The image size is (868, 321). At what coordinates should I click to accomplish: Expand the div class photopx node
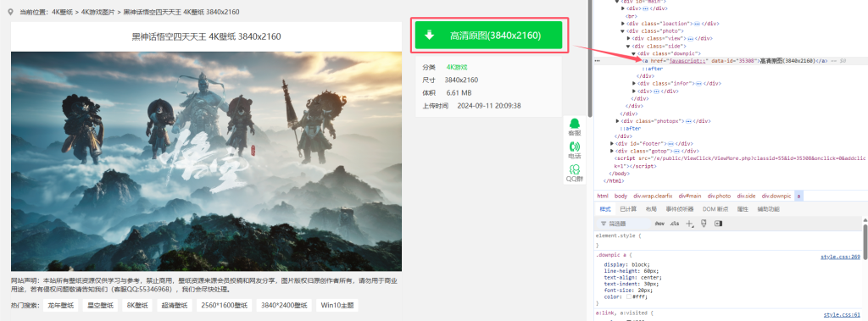pos(617,120)
